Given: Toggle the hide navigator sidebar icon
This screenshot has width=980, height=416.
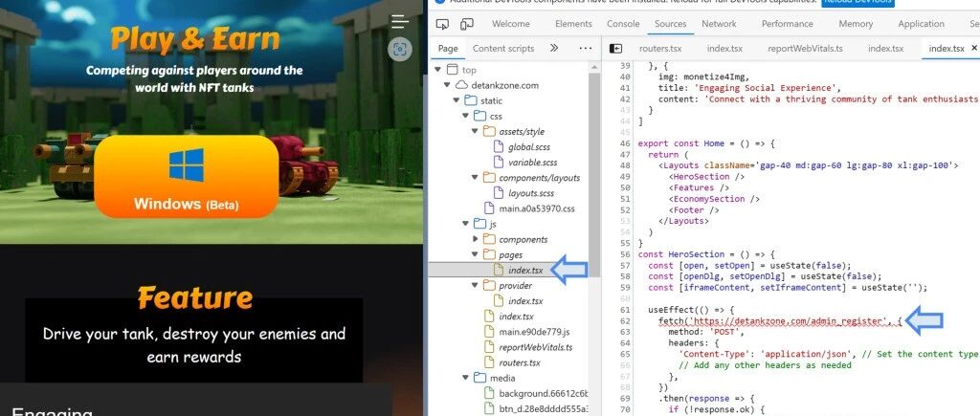Looking at the screenshot, I should [615, 48].
